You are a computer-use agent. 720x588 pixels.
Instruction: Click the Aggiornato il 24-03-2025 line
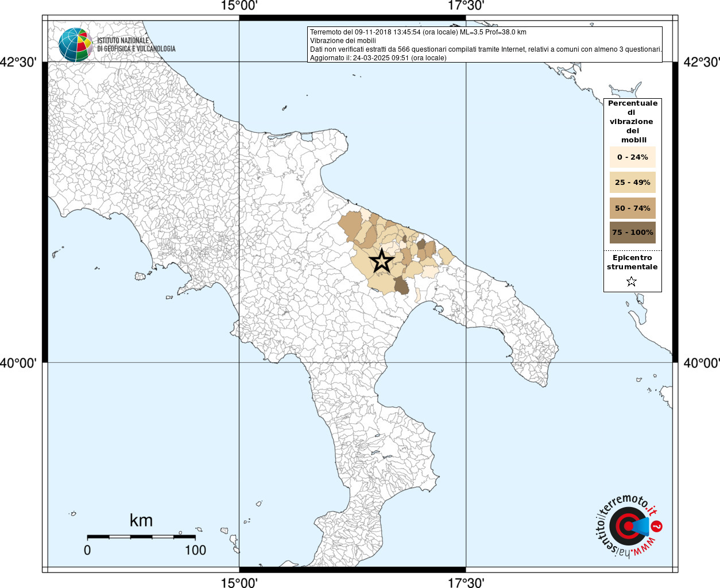pyautogui.click(x=378, y=58)
